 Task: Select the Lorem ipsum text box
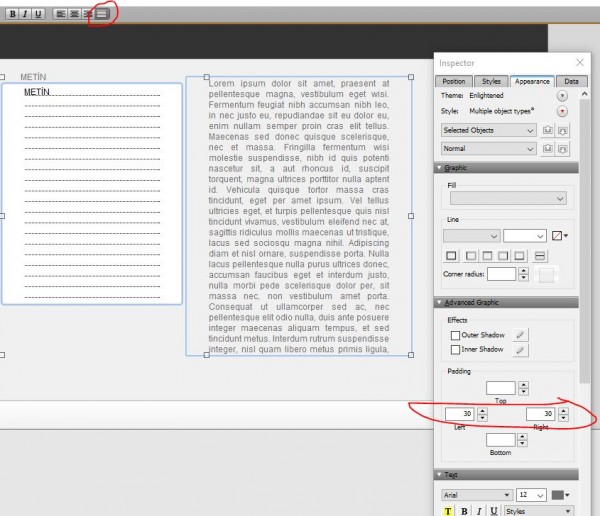299,216
